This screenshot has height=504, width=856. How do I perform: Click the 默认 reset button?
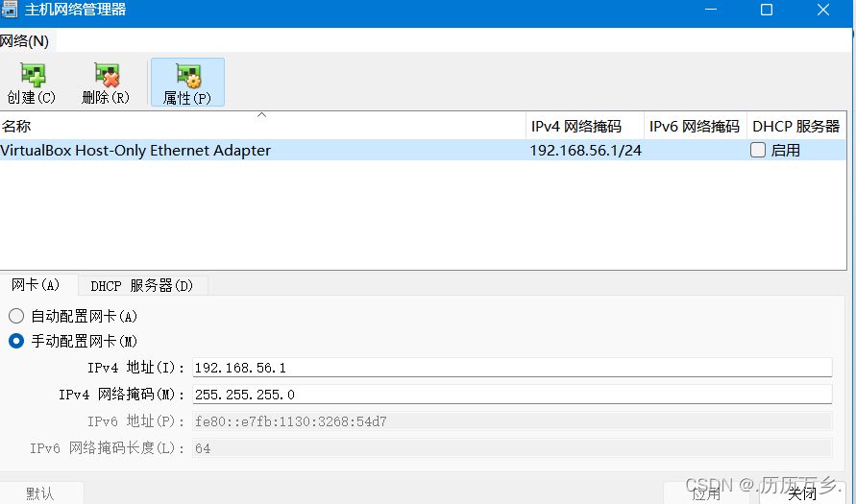41,493
